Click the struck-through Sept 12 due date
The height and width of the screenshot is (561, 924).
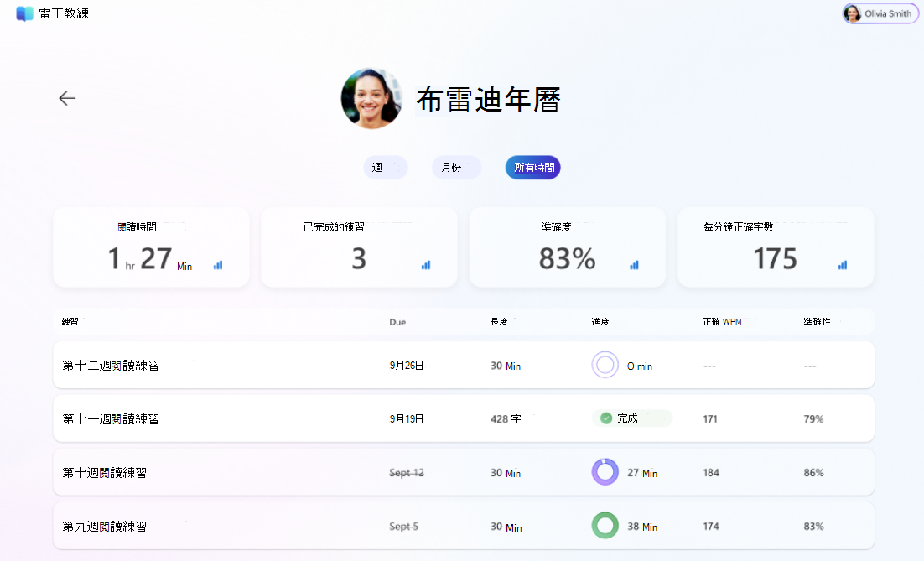[x=407, y=473]
